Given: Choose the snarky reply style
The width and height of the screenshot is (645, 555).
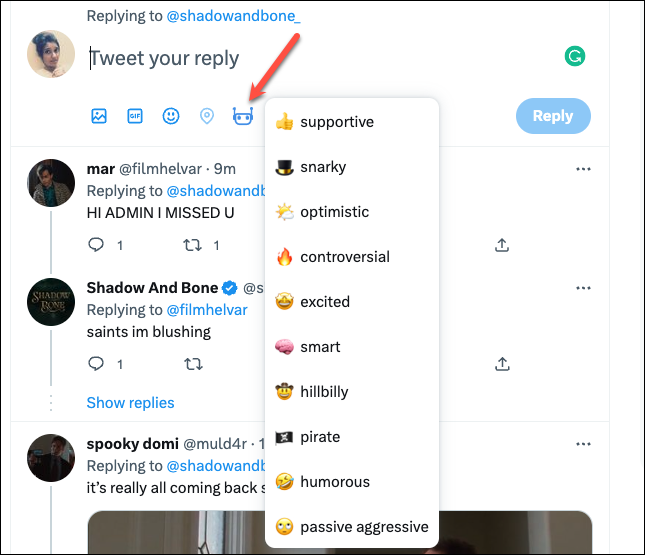Looking at the screenshot, I should pyautogui.click(x=352, y=167).
